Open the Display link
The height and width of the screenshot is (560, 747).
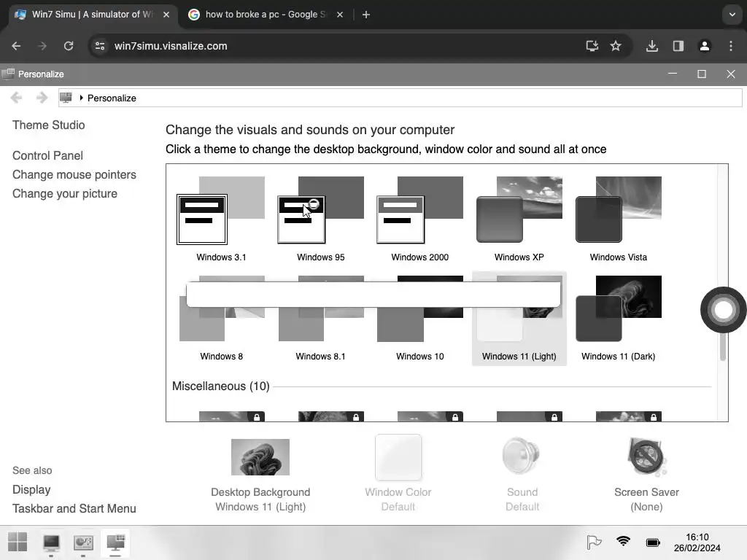(31, 489)
